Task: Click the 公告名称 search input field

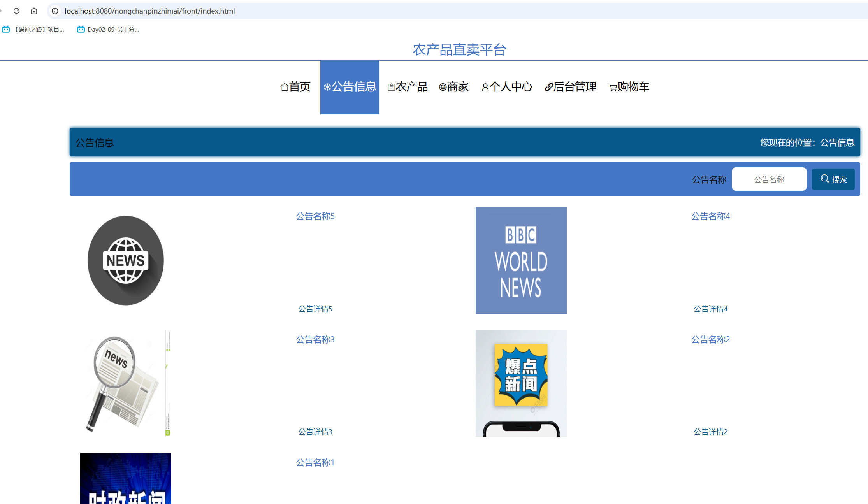Action: point(769,179)
